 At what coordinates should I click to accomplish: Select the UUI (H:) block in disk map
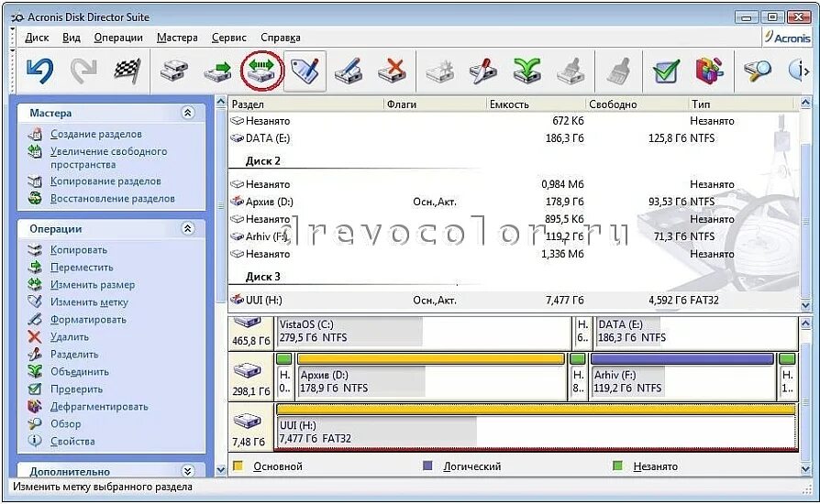pyautogui.click(x=536, y=427)
